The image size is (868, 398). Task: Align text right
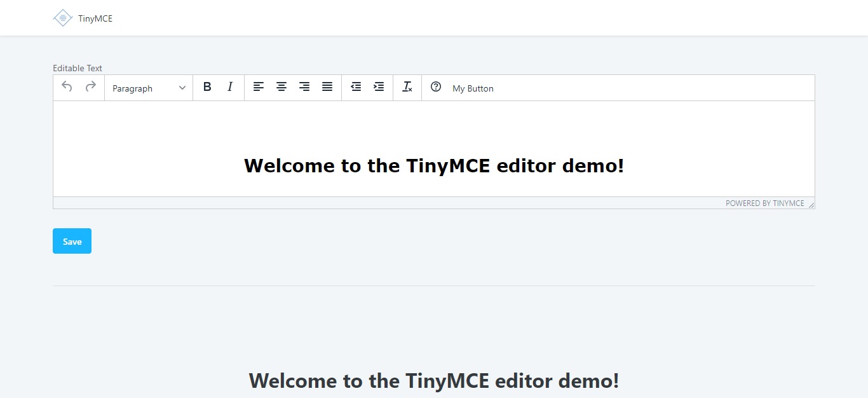click(x=304, y=87)
